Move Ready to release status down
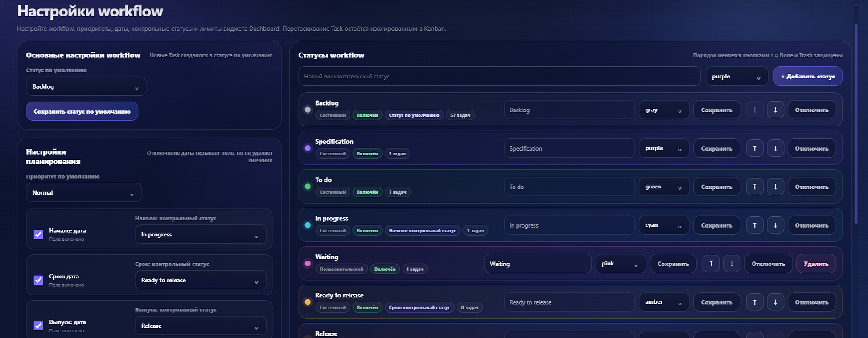 click(x=775, y=302)
